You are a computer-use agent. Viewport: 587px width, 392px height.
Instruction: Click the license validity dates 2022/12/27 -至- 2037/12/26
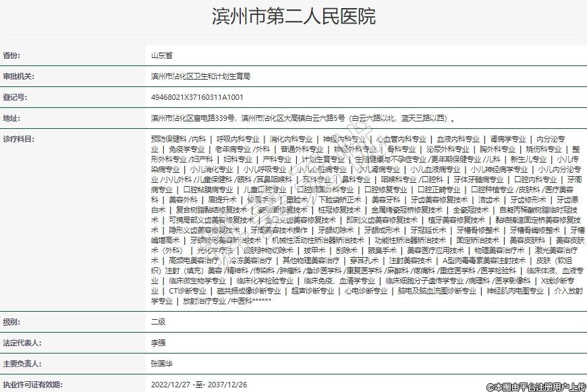tap(199, 384)
